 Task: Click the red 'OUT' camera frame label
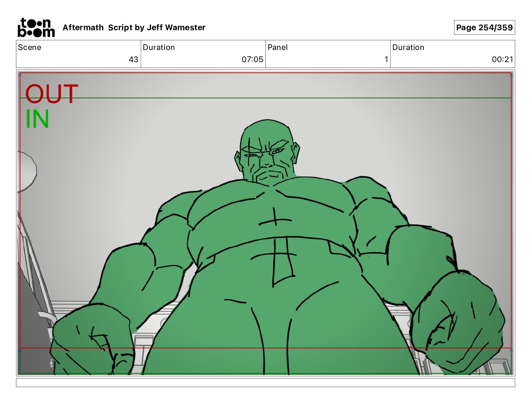pos(52,94)
